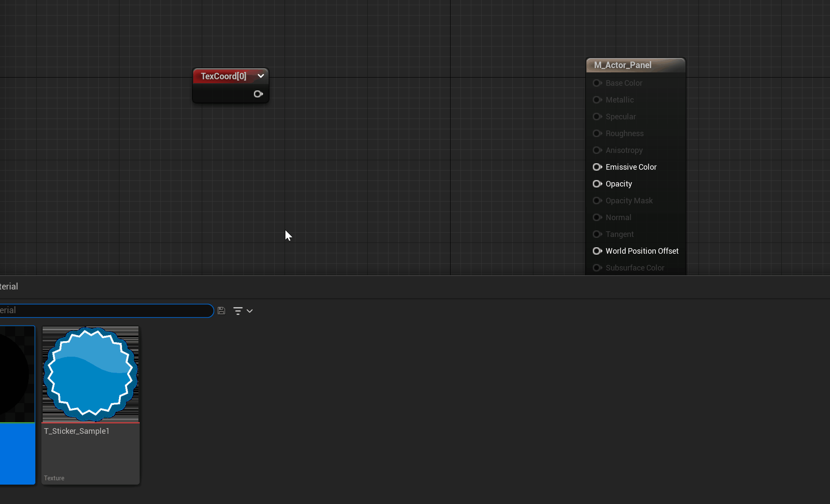Viewport: 830px width, 504px height.
Task: Select the T_Sticker_Sample1 texture thumbnail
Action: [91, 374]
